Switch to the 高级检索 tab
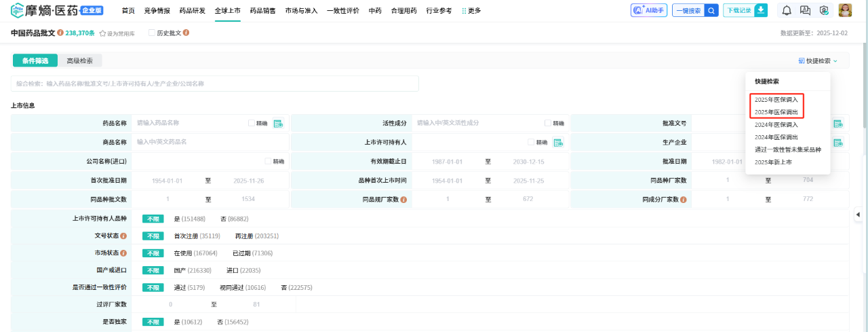Viewport: 868px width, 332px height. (80, 60)
